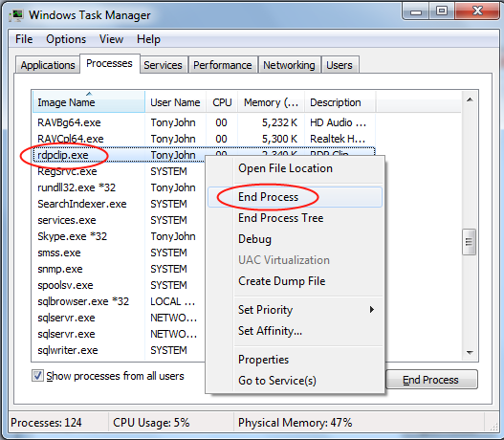Open the File menu
504x440 pixels.
pos(24,39)
